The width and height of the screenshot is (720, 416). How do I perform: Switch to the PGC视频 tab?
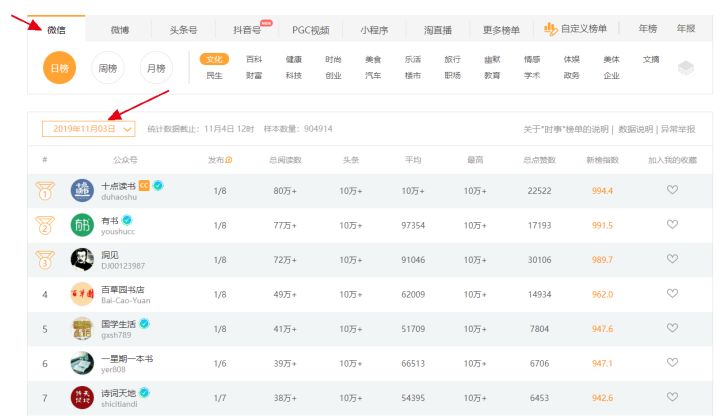(311, 30)
